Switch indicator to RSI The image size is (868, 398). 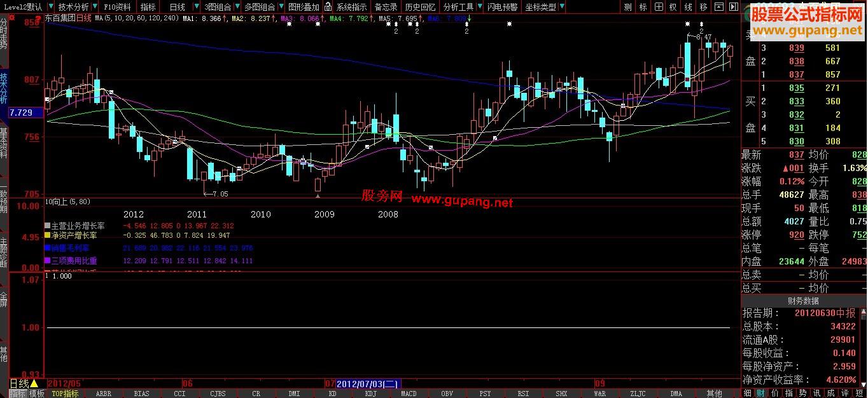[x=523, y=394]
